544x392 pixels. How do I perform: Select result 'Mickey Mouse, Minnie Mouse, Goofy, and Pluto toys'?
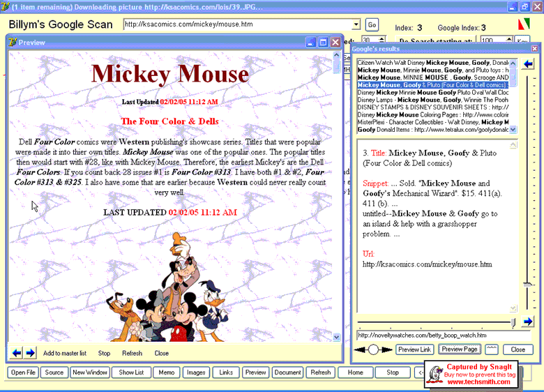[433, 70]
